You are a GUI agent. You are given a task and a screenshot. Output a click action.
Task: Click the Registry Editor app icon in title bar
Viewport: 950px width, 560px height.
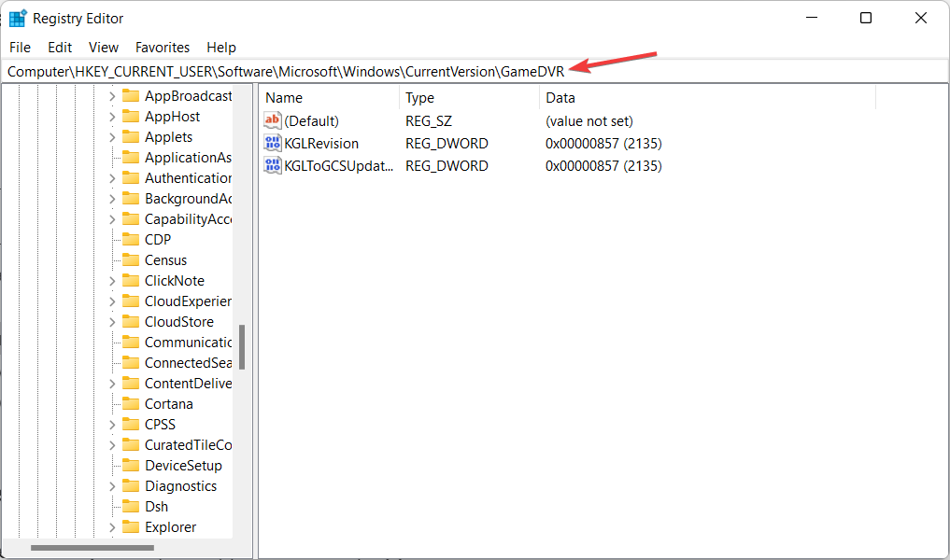(18, 18)
